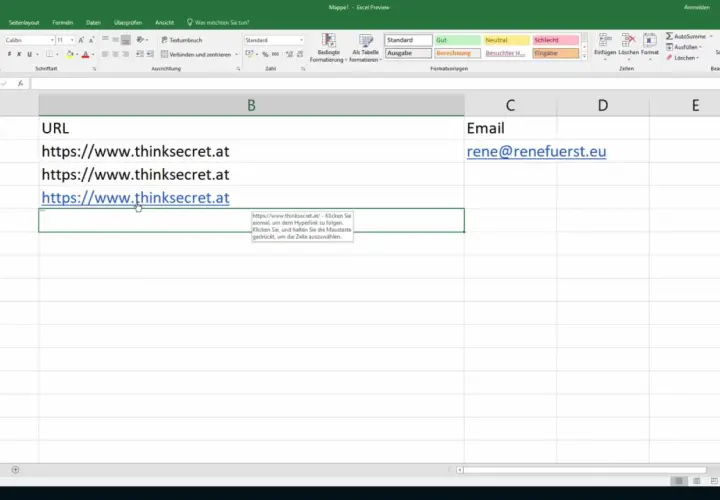Align text right
Screen dimensions: 720x500
[x=125, y=54]
